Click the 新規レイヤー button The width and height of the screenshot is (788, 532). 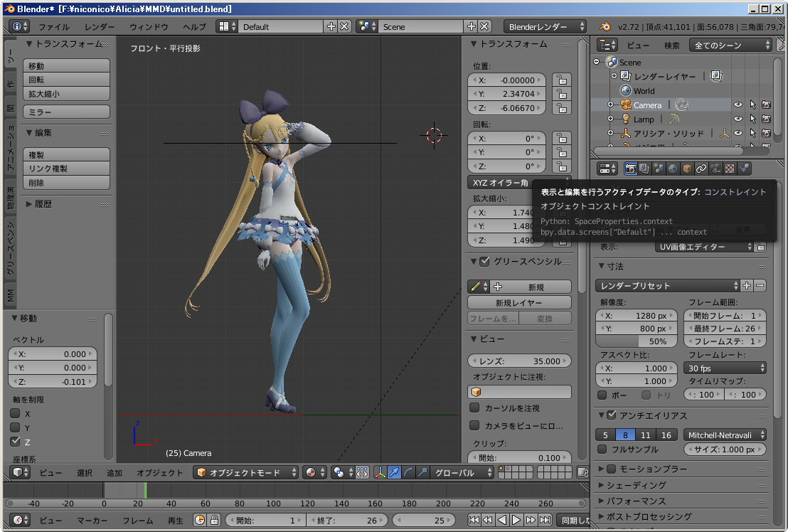(519, 303)
